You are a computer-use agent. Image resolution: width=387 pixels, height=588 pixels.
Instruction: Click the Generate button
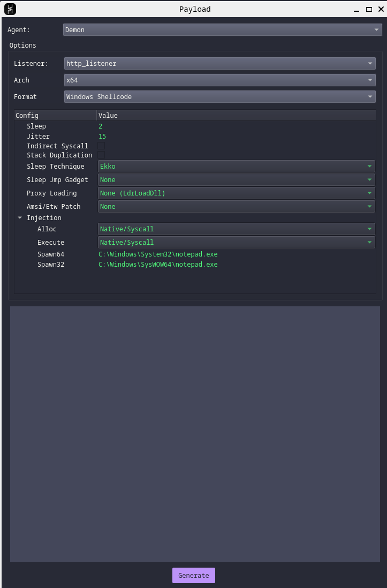194,575
